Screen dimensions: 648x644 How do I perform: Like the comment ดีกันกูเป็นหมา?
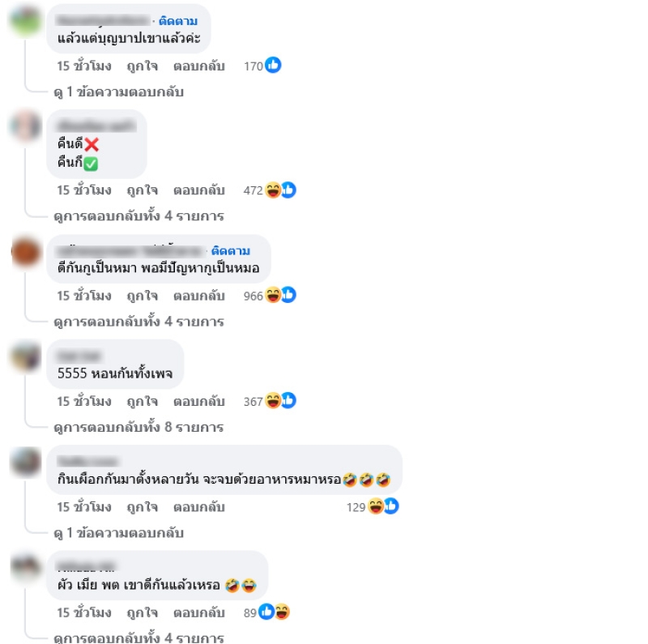(x=143, y=296)
